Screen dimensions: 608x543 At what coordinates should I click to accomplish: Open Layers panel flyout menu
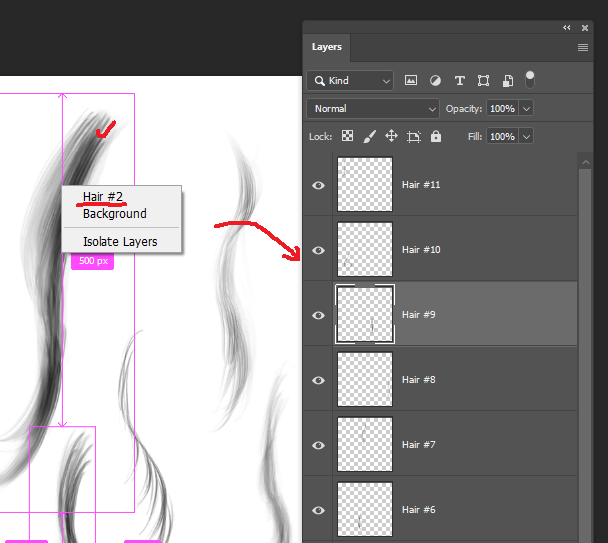pyautogui.click(x=582, y=47)
